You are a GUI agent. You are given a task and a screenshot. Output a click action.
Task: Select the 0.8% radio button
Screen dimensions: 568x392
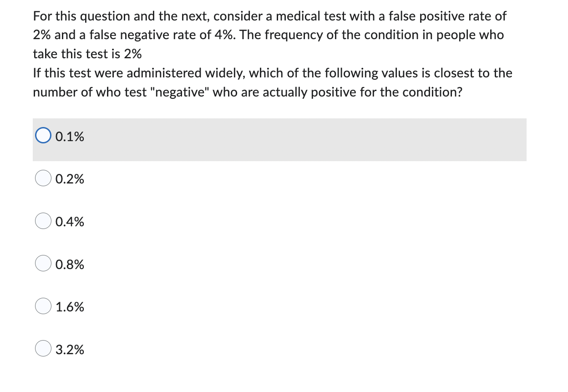click(x=43, y=263)
